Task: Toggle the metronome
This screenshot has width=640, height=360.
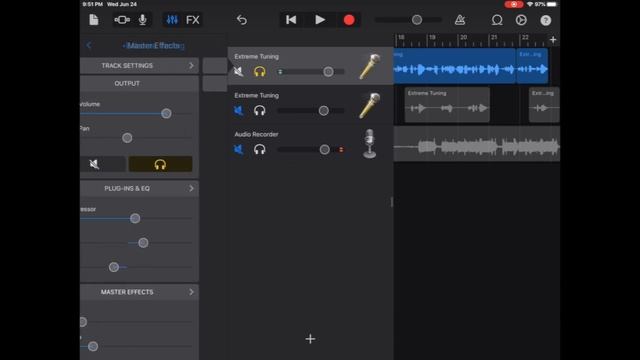Action: 460,20
